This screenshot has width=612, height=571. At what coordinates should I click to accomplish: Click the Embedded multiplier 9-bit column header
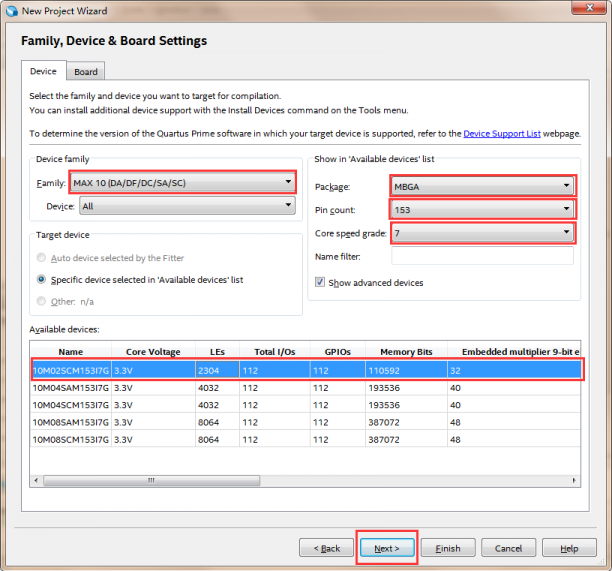tap(514, 352)
